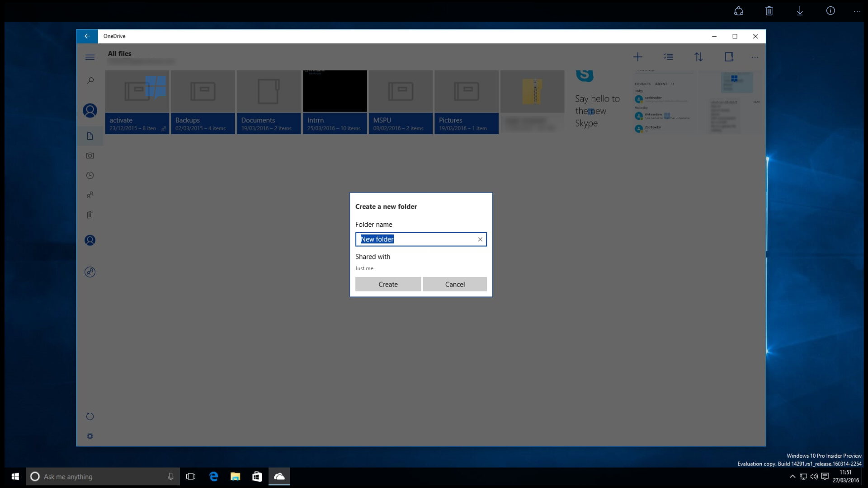Select the Files icon in sidebar
This screenshot has height=488, width=868.
point(90,136)
